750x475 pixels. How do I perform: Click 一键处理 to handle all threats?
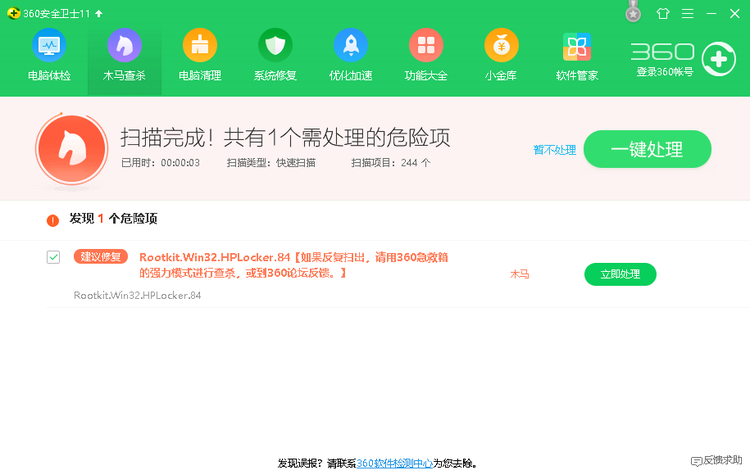(x=647, y=149)
